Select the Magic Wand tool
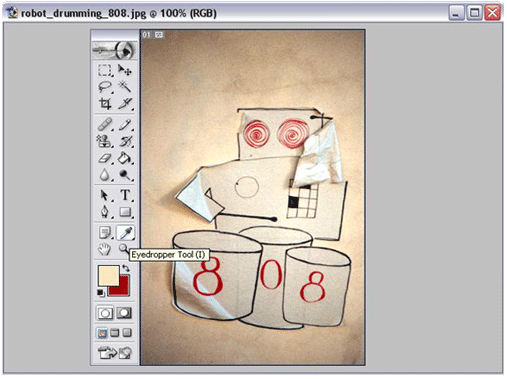 125,87
